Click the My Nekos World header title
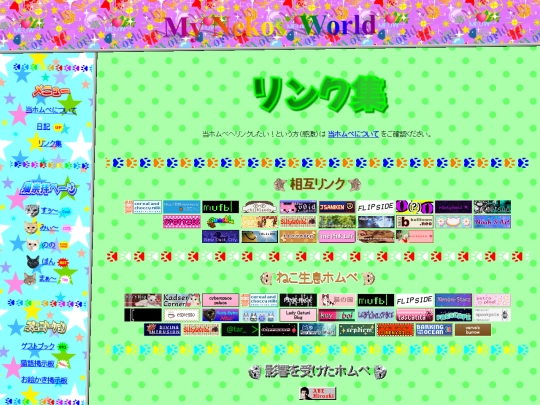 tap(270, 27)
